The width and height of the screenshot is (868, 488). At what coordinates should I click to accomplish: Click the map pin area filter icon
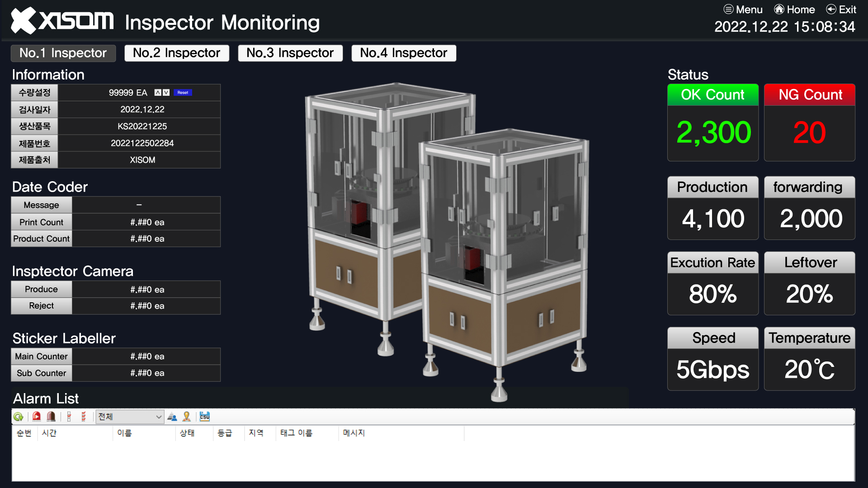click(186, 417)
